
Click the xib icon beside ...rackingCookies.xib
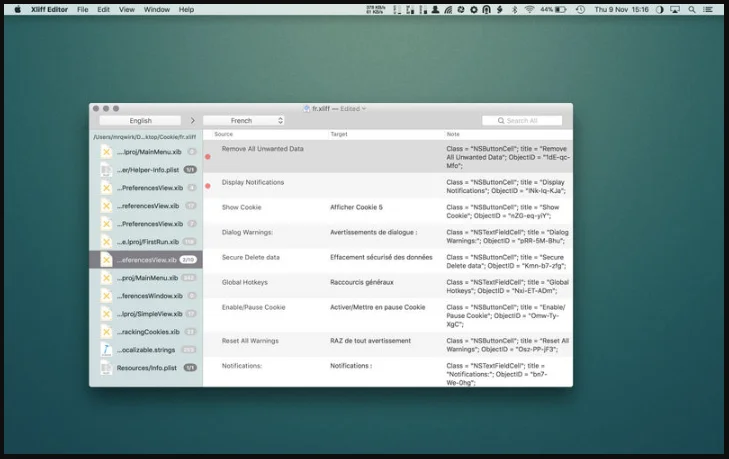point(106,332)
